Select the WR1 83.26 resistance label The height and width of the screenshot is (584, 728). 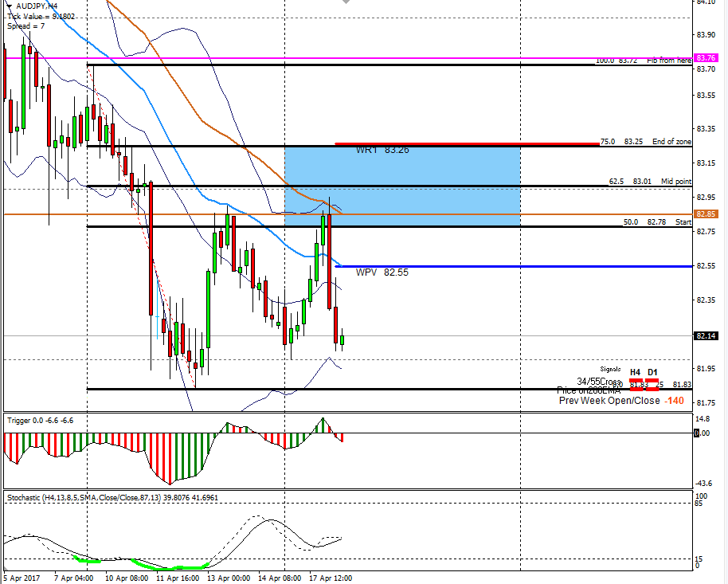382,150
